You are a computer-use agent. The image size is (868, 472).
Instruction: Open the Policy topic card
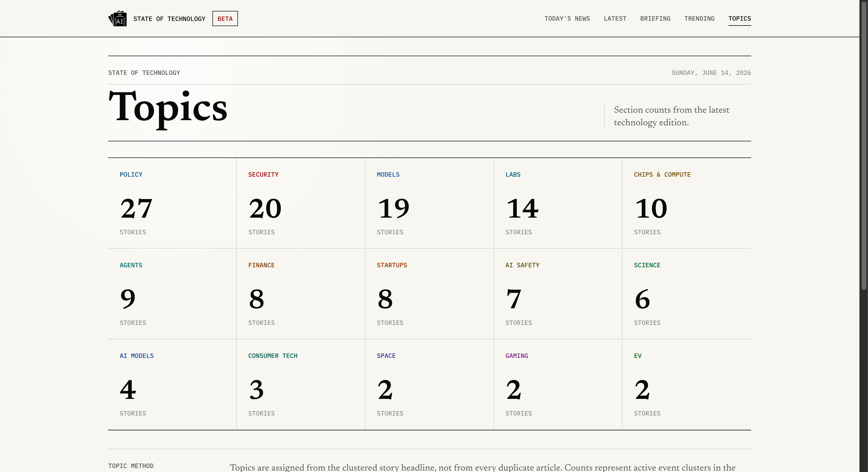(172, 203)
